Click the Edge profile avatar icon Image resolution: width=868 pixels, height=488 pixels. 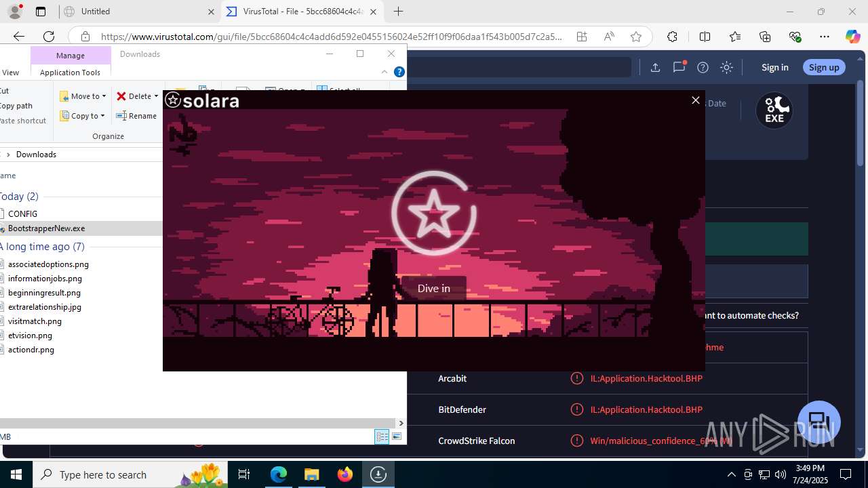coord(14,12)
